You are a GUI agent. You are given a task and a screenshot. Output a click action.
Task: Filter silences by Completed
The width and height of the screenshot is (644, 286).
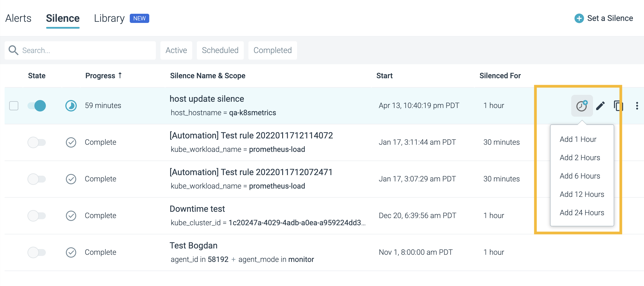[272, 50]
